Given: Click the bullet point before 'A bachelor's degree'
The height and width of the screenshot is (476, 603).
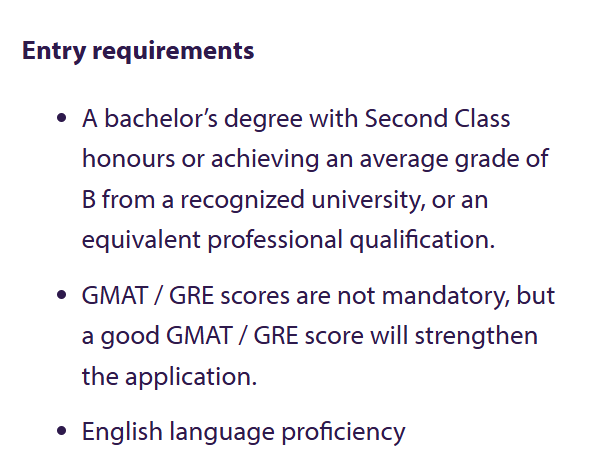Looking at the screenshot, I should click(x=62, y=118).
